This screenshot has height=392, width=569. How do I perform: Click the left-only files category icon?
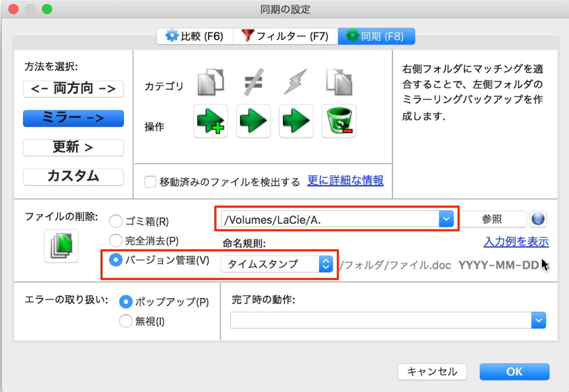point(210,82)
